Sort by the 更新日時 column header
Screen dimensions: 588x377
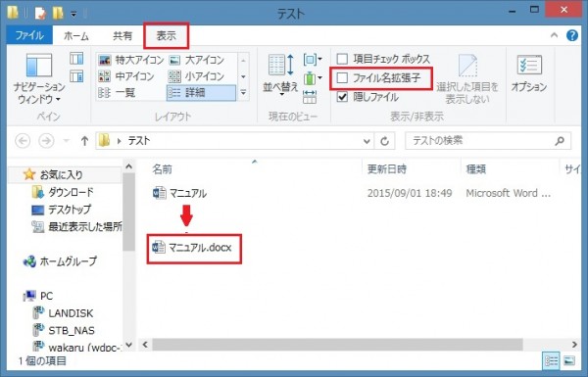387,169
